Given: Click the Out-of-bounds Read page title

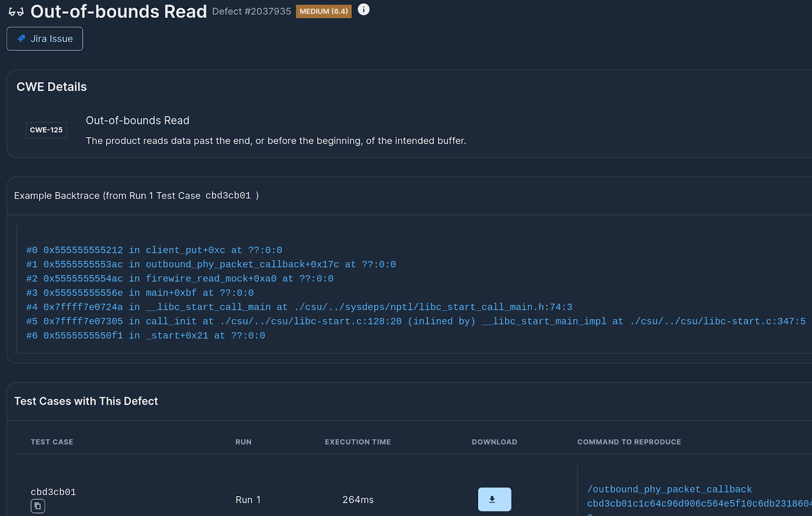Looking at the screenshot, I should click(119, 11).
